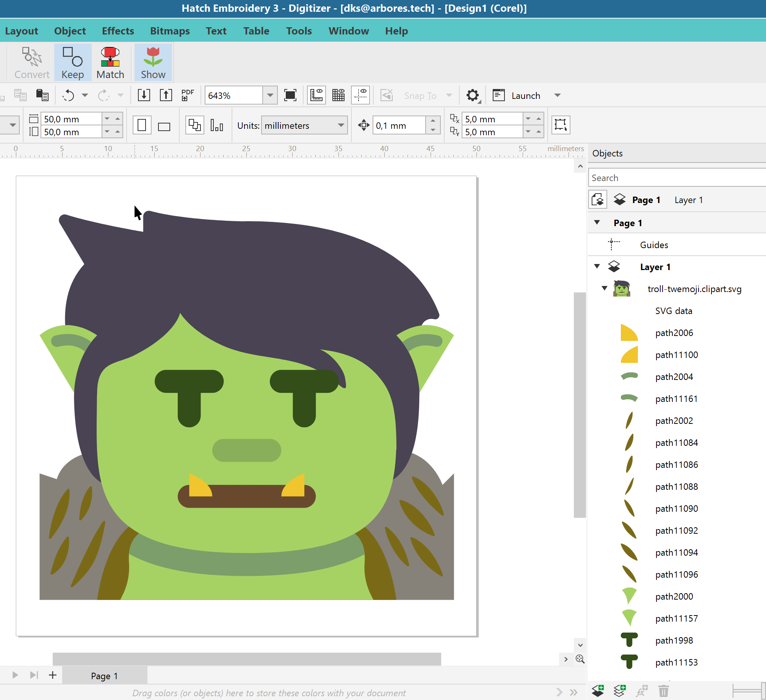The width and height of the screenshot is (766, 700).
Task: Click the Convert artwork icon
Action: coord(32,62)
